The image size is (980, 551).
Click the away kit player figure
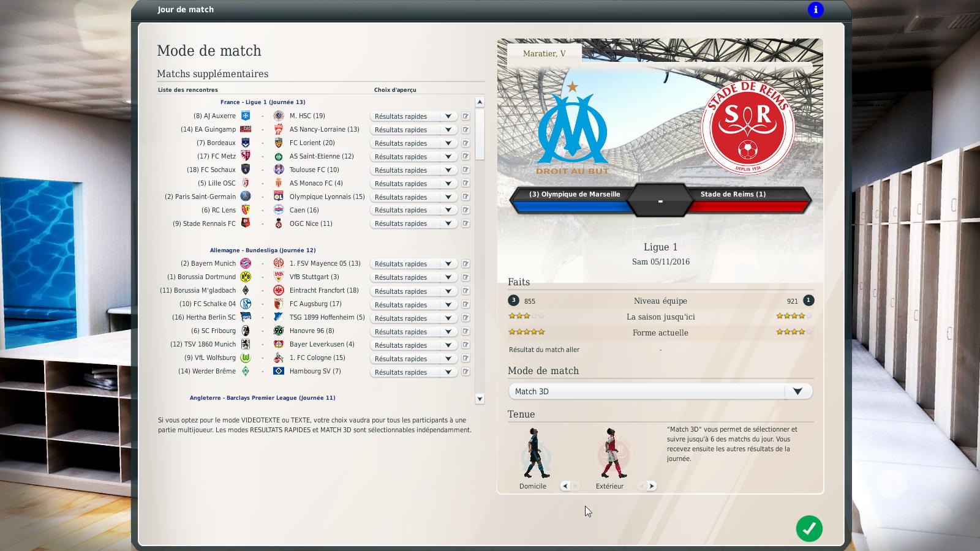click(x=613, y=453)
